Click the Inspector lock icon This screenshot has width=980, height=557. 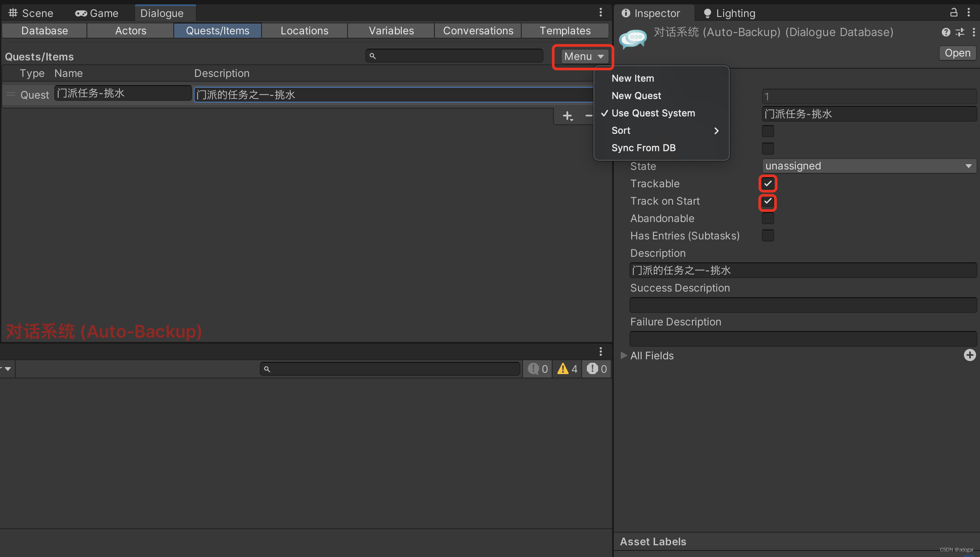pyautogui.click(x=954, y=13)
